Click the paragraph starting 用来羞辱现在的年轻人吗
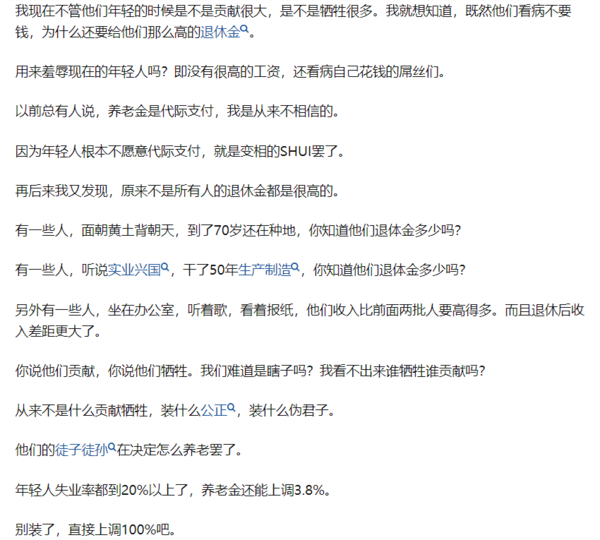Screen dimensions: 600x540 click(x=230, y=71)
